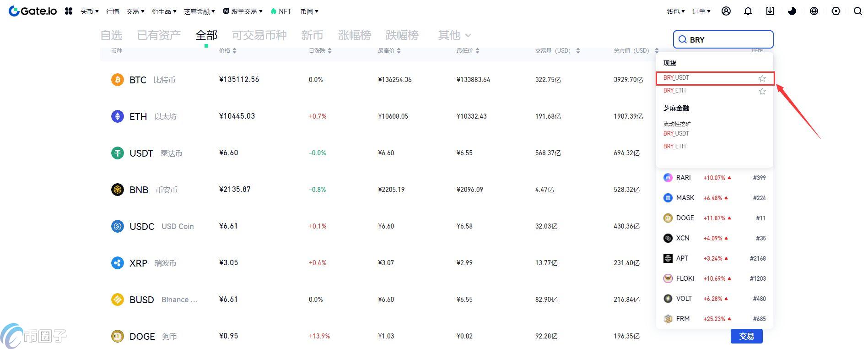This screenshot has width=868, height=349.
Task: Click the DOGE coin icon in main table
Action: tap(118, 336)
